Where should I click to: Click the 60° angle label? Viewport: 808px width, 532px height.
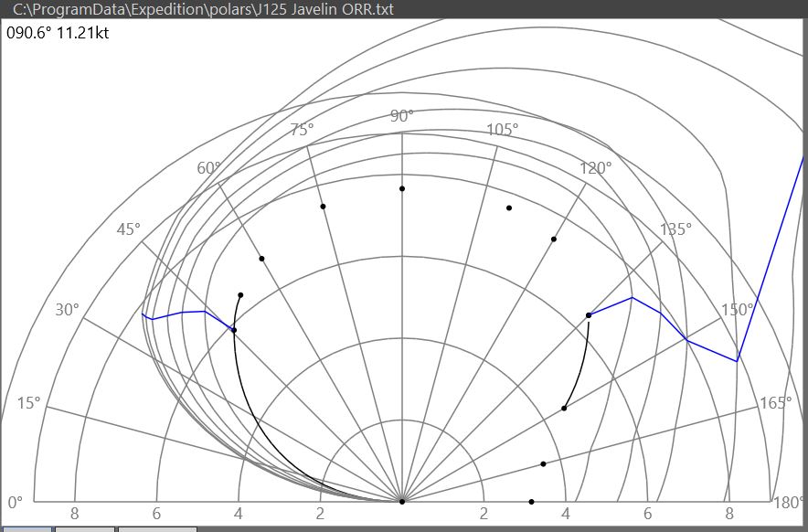208,168
